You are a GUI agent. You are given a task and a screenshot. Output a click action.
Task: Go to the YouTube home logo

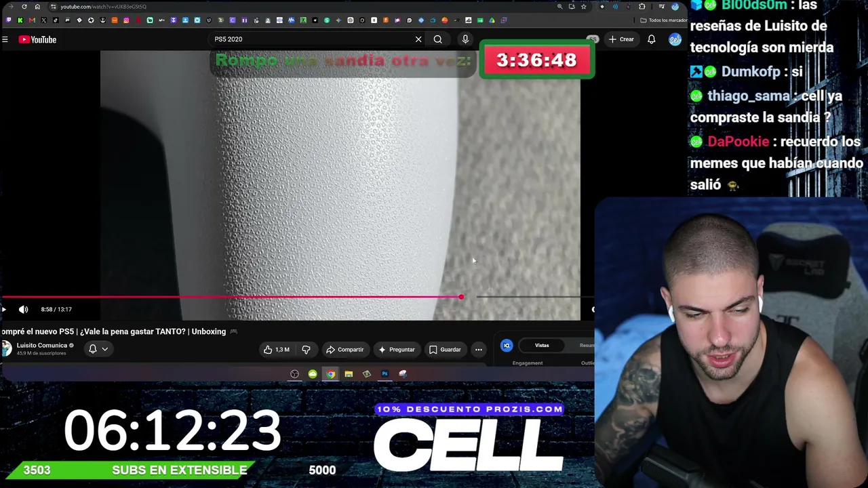(x=37, y=39)
